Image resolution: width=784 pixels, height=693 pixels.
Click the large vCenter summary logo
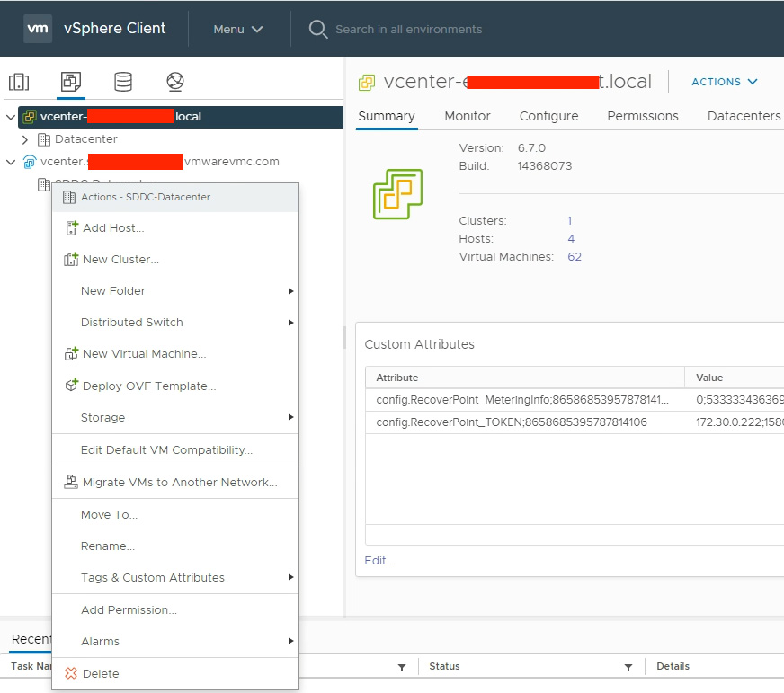tap(397, 194)
